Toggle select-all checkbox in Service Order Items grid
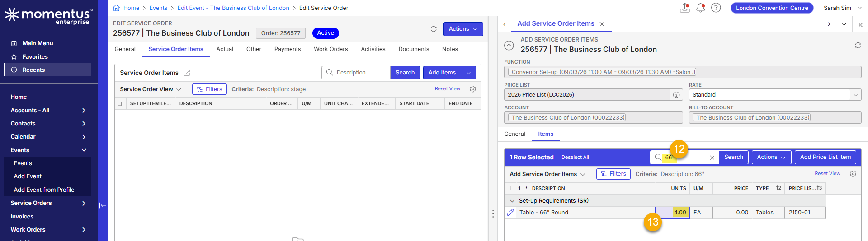This screenshot has width=868, height=241. click(x=120, y=104)
